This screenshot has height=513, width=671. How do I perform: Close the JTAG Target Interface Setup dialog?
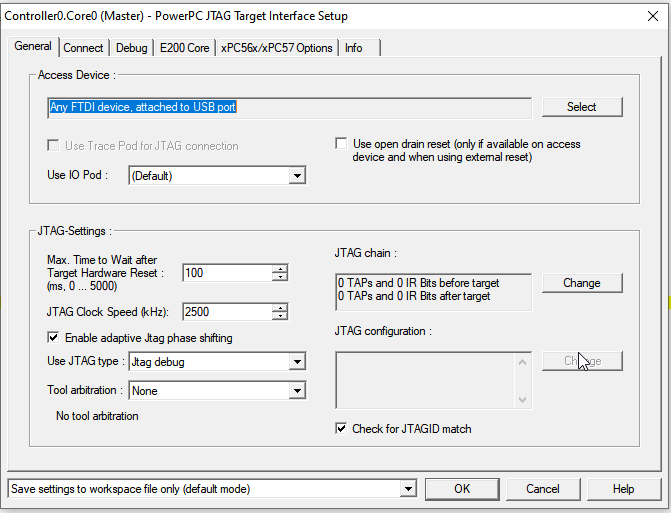coord(653,16)
